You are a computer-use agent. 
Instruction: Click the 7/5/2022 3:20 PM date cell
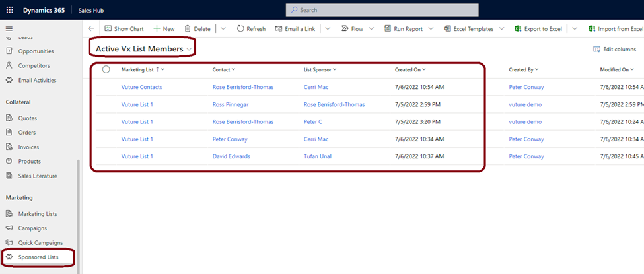pos(417,122)
